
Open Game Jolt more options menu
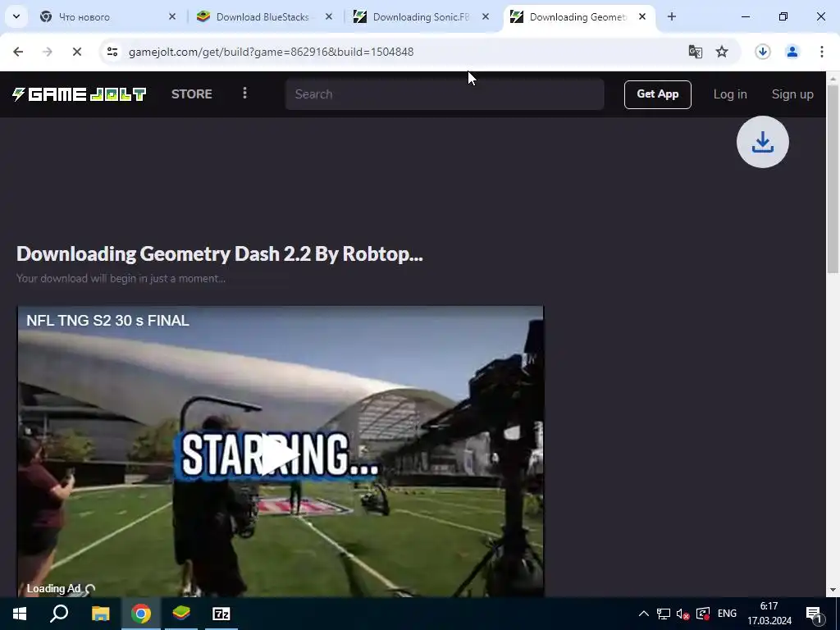[244, 94]
